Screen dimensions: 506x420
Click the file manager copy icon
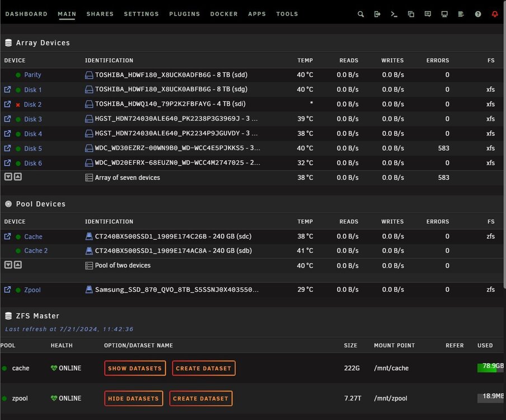[411, 14]
